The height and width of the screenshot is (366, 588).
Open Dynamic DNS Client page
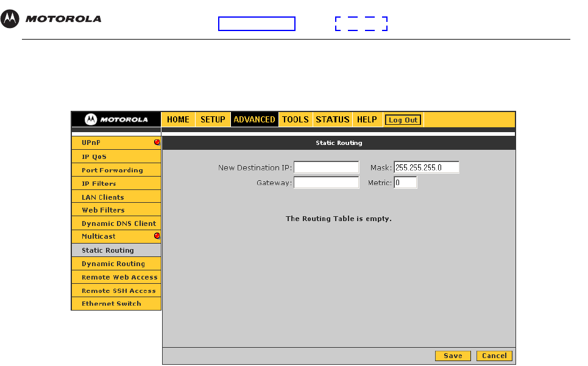coord(116,223)
